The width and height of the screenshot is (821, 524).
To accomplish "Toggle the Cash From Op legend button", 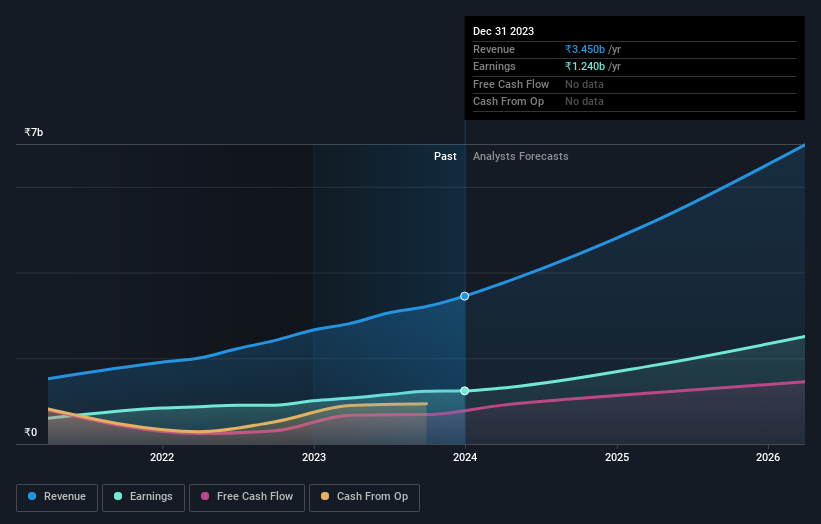I will click(x=364, y=497).
